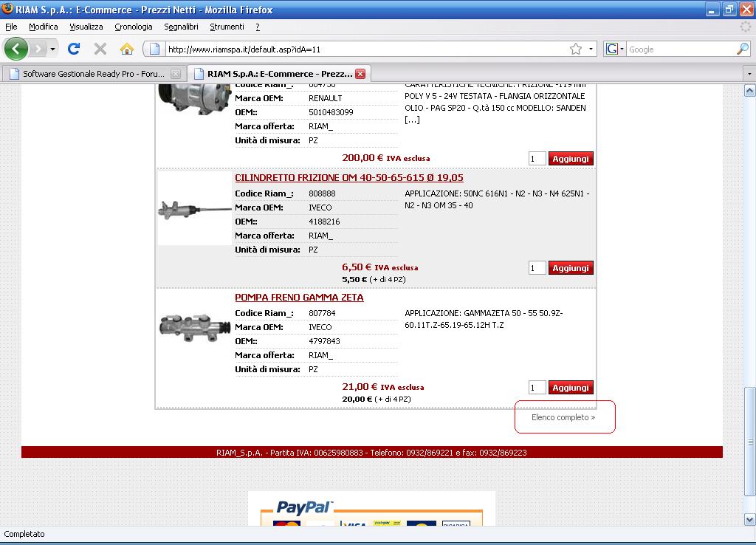Open the Strumenti menu
Image resolution: width=756 pixels, height=545 pixels.
point(227,27)
